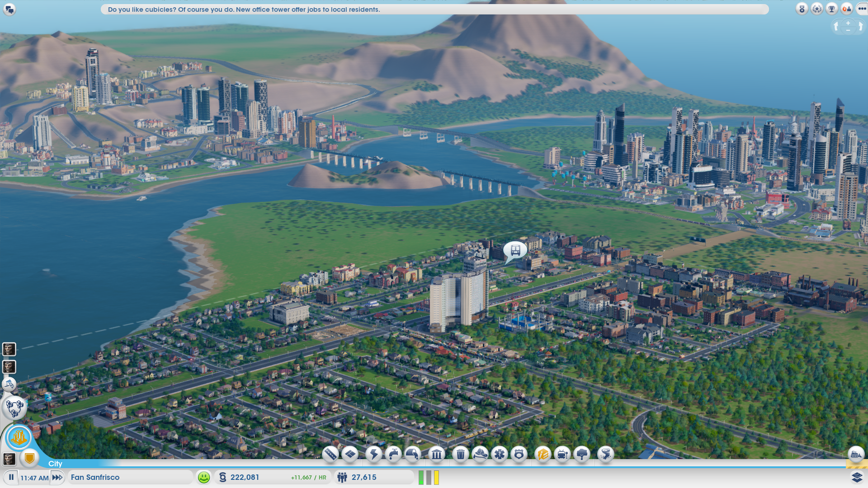
Task: Rotate the camera right
Action: coord(860,27)
